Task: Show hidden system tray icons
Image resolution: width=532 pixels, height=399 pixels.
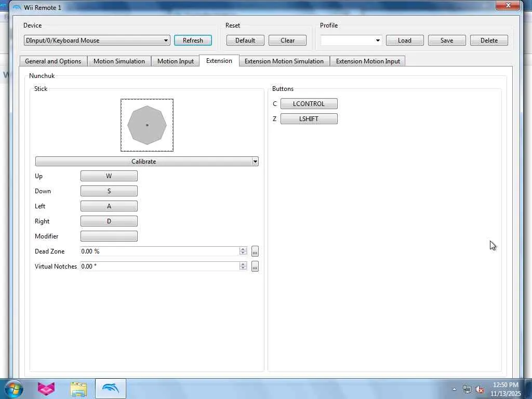Action: point(454,389)
